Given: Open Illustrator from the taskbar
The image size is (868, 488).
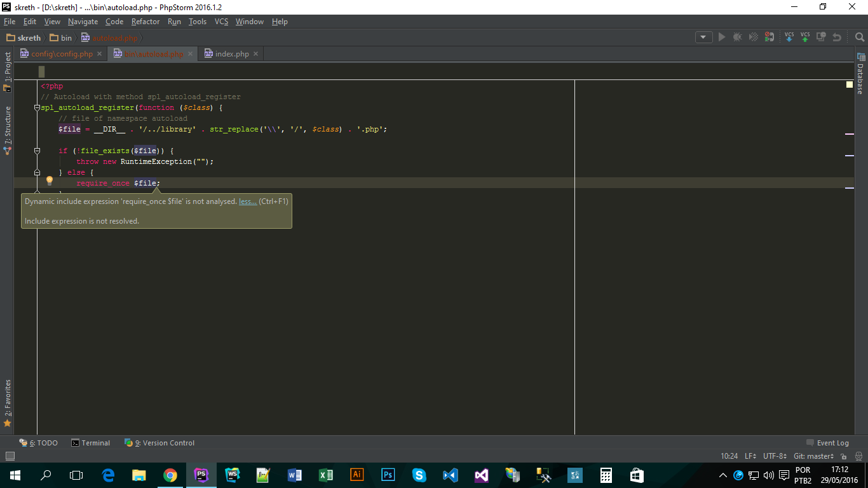Looking at the screenshot, I should (x=356, y=475).
